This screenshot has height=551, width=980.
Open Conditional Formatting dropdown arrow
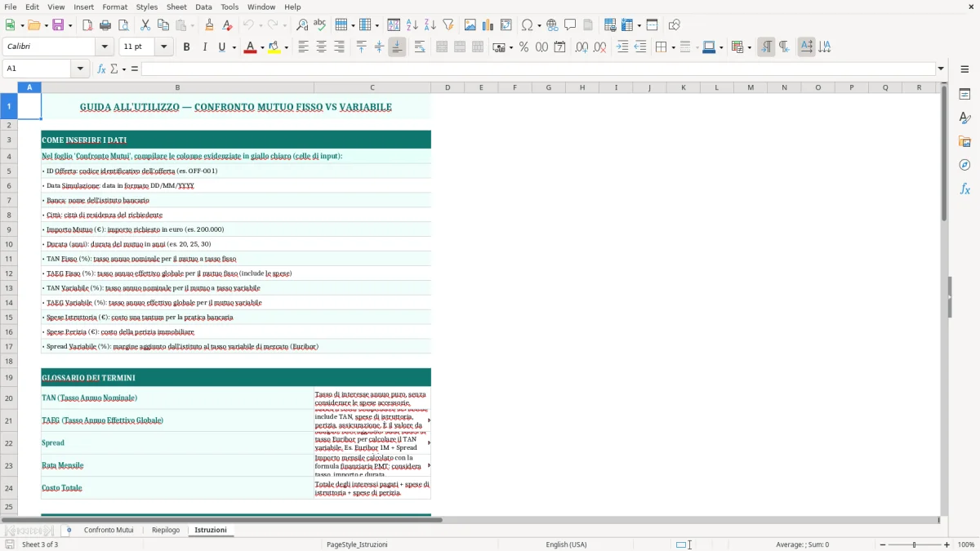[x=749, y=47]
